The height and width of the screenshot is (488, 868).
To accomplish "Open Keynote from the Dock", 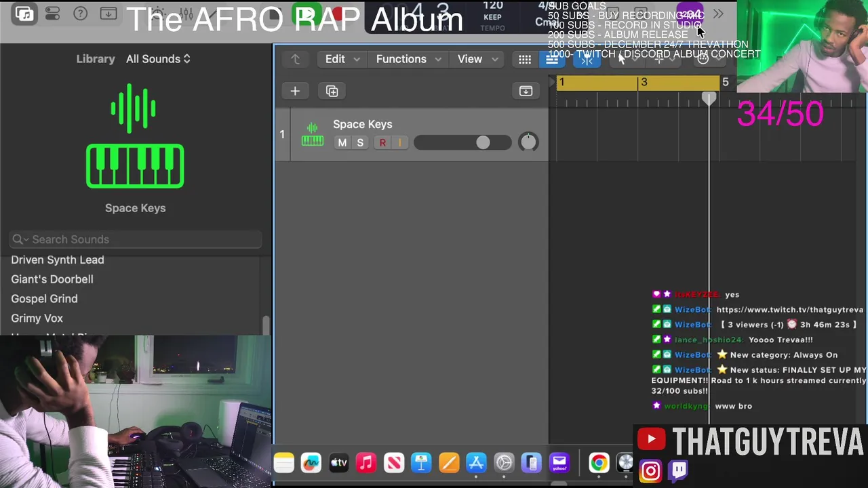I will (x=421, y=463).
